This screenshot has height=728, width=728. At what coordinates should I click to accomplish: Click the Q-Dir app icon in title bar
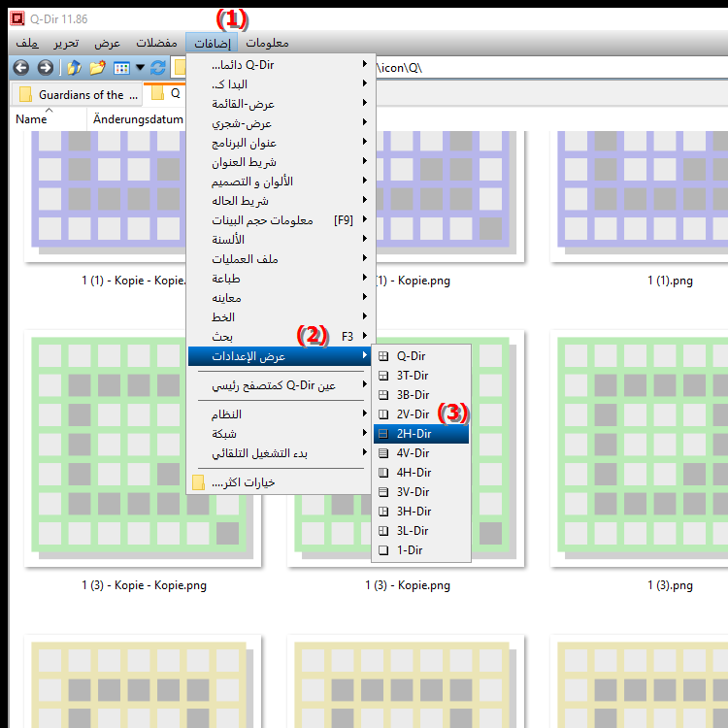tap(17, 18)
